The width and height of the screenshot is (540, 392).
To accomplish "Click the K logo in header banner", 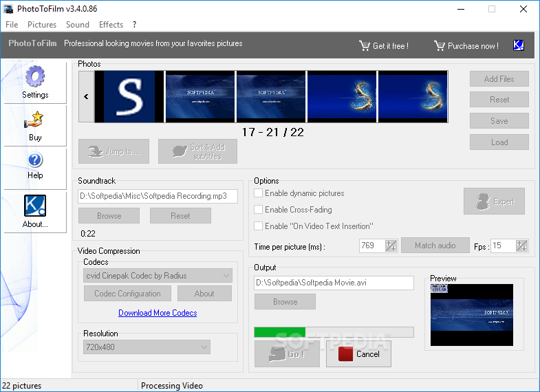I will click(518, 45).
